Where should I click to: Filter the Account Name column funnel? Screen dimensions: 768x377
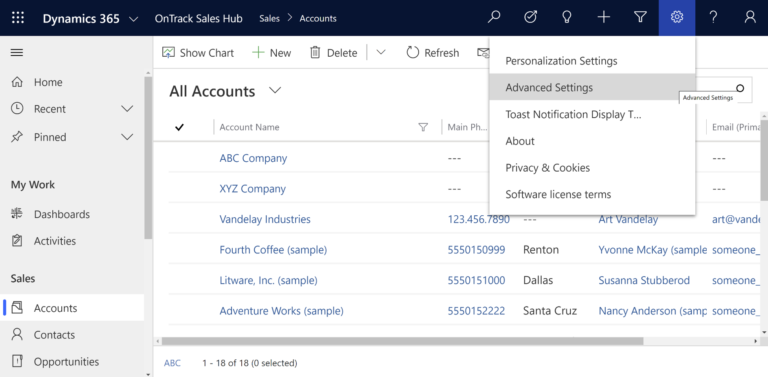tap(423, 127)
